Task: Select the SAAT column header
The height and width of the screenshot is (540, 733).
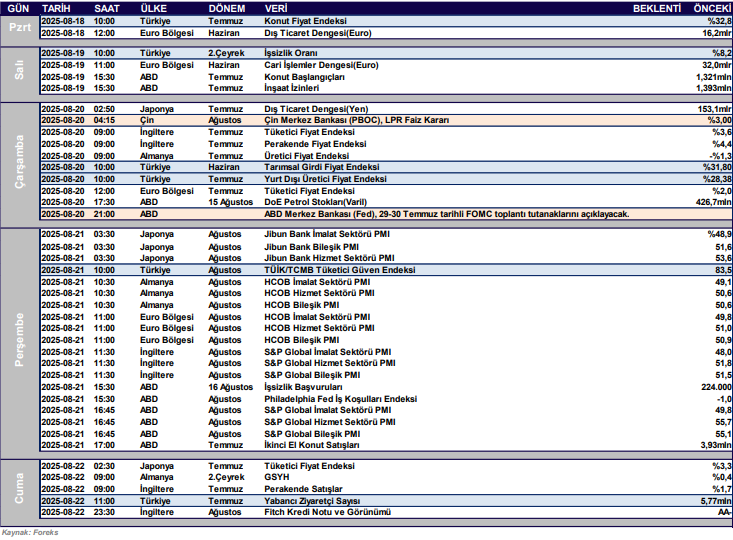Action: [107, 6]
